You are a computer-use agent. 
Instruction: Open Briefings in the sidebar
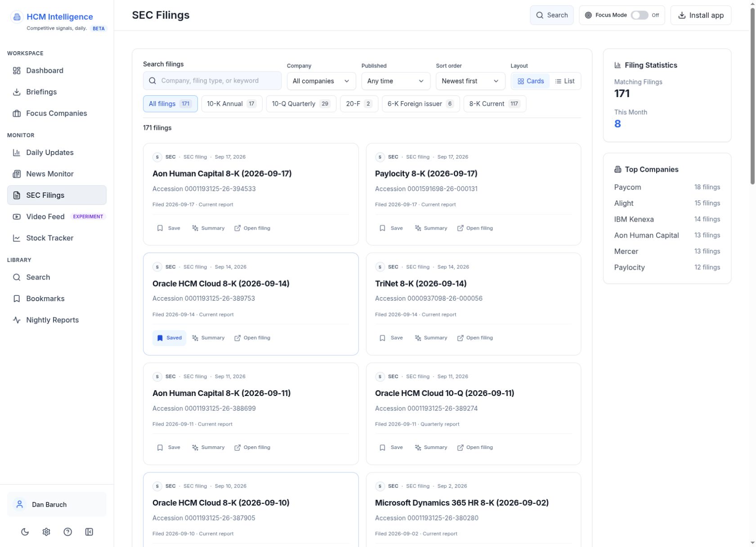point(57,92)
